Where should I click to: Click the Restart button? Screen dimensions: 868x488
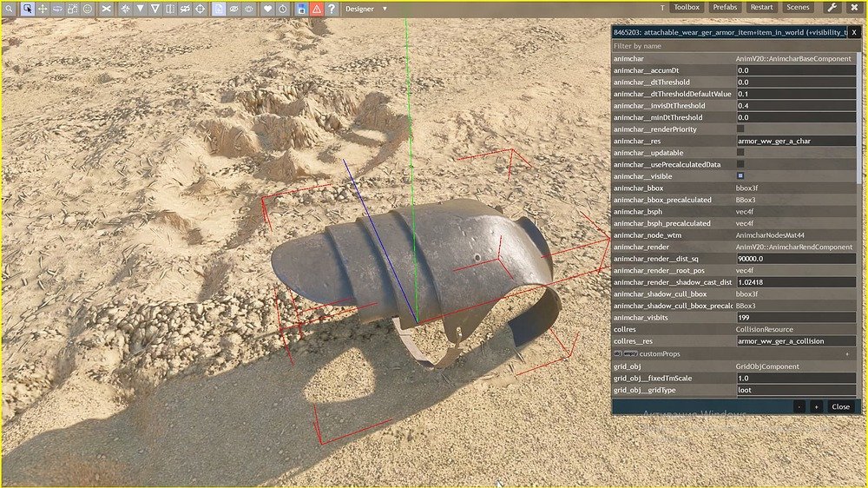coord(761,7)
